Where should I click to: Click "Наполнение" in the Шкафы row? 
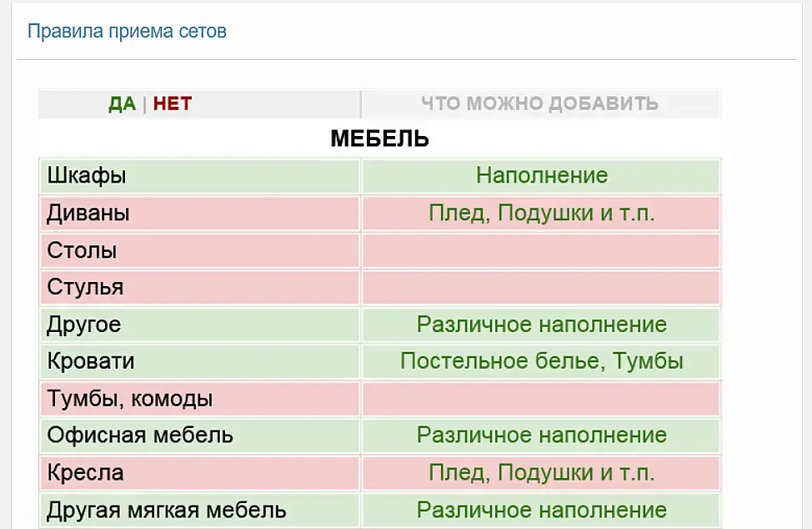[x=542, y=176]
